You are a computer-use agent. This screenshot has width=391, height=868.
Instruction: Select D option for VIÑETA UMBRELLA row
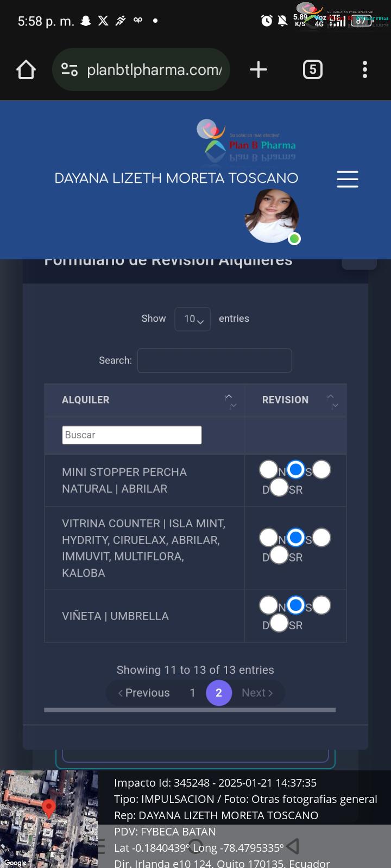click(x=321, y=605)
